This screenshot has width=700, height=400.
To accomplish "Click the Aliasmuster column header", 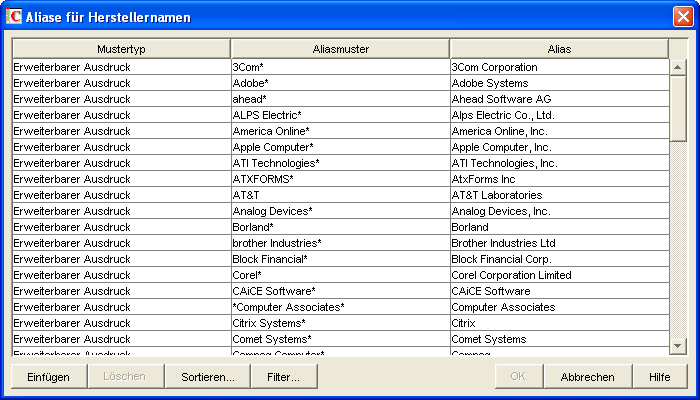I will tap(340, 49).
